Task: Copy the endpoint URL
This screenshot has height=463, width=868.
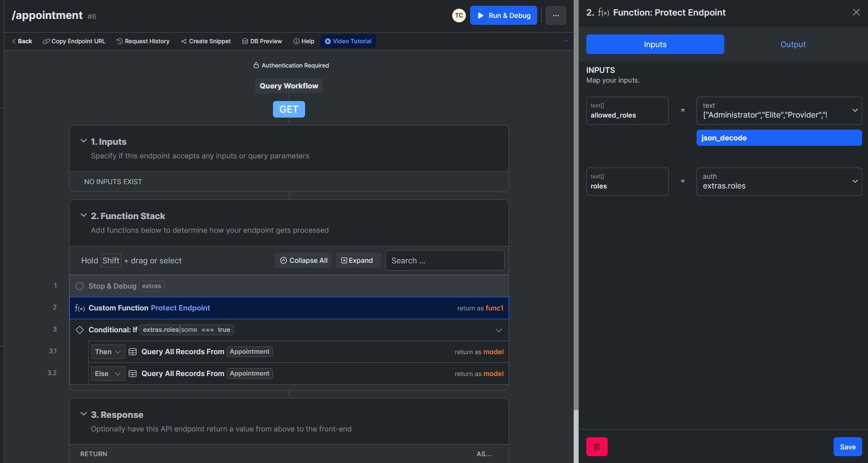Action: coord(74,41)
